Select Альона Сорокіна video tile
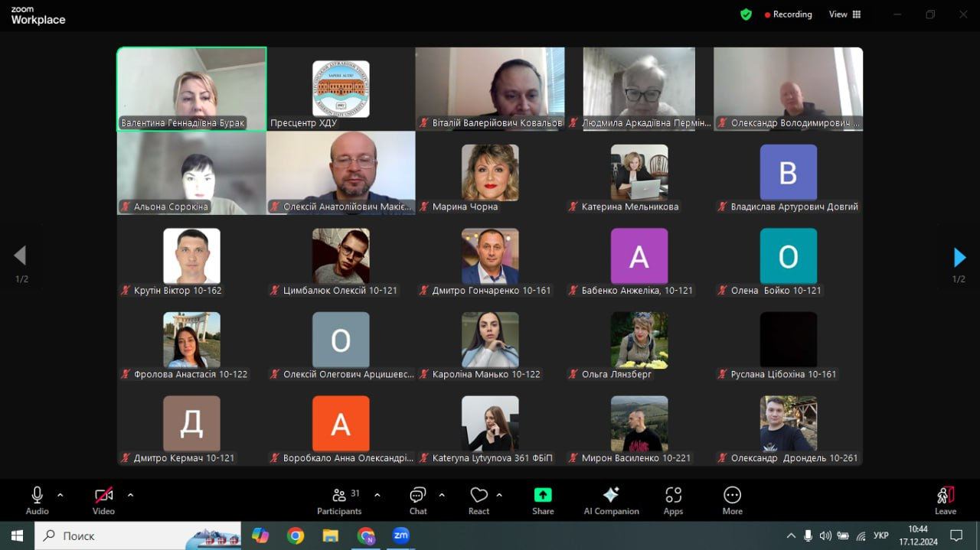 (x=191, y=173)
